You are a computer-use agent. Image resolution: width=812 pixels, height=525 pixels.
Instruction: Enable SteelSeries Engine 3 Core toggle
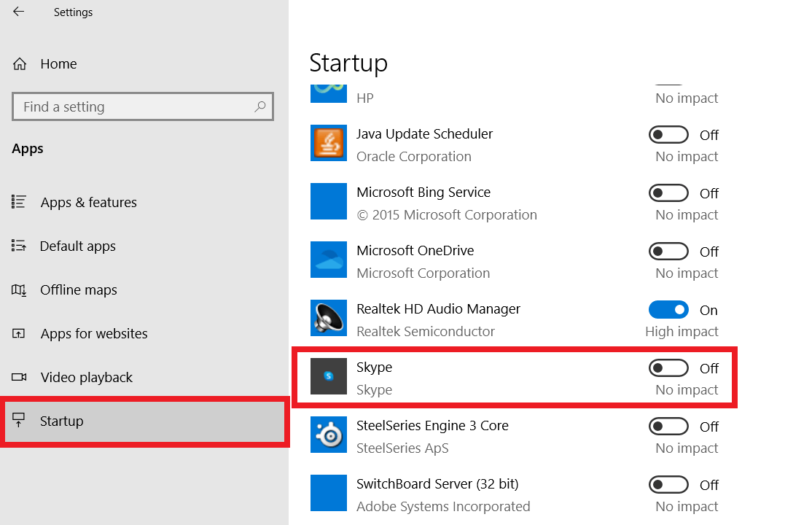click(x=668, y=427)
